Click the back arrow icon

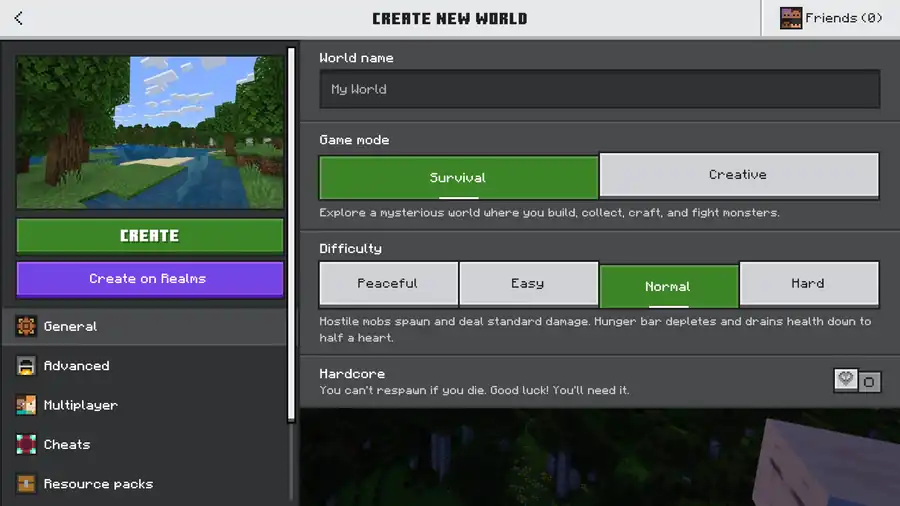coord(19,18)
